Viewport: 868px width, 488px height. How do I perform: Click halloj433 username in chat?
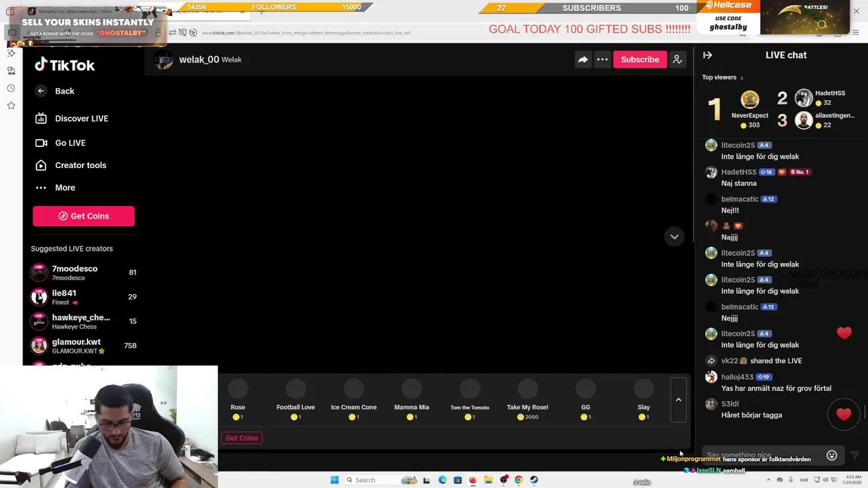click(x=737, y=377)
